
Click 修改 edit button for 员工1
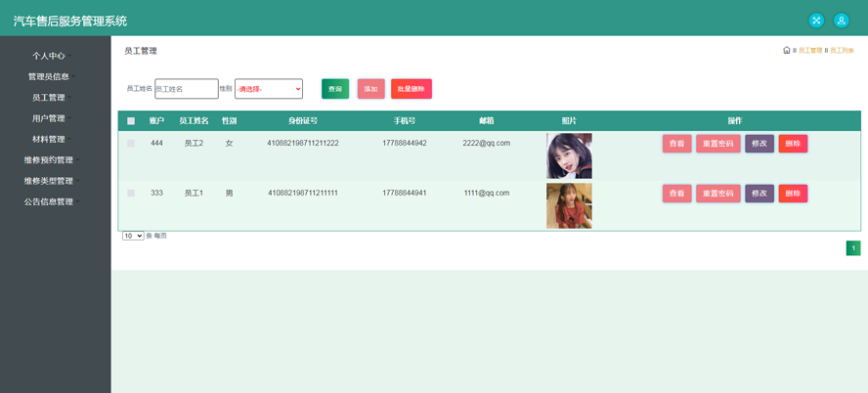point(759,194)
